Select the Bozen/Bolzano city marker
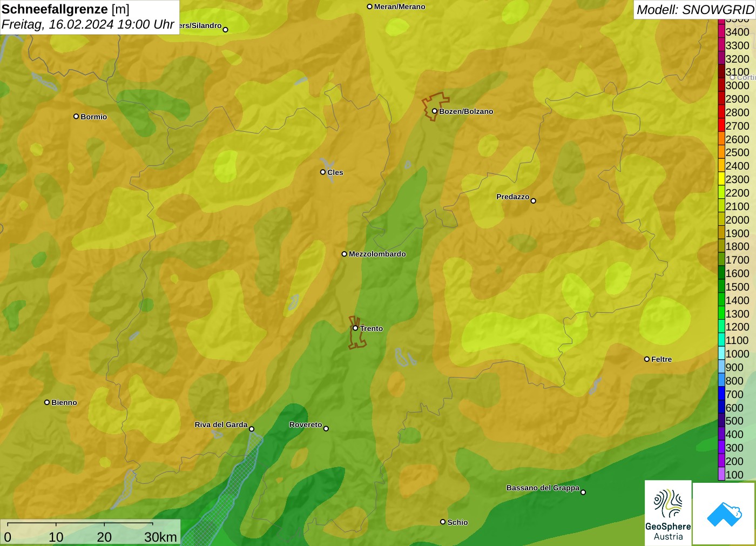 click(434, 111)
